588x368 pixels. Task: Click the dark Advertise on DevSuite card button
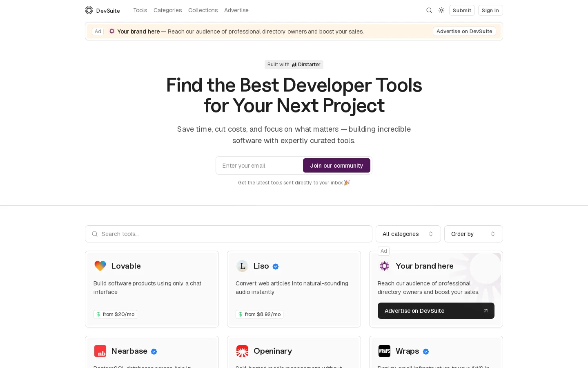[x=436, y=311]
